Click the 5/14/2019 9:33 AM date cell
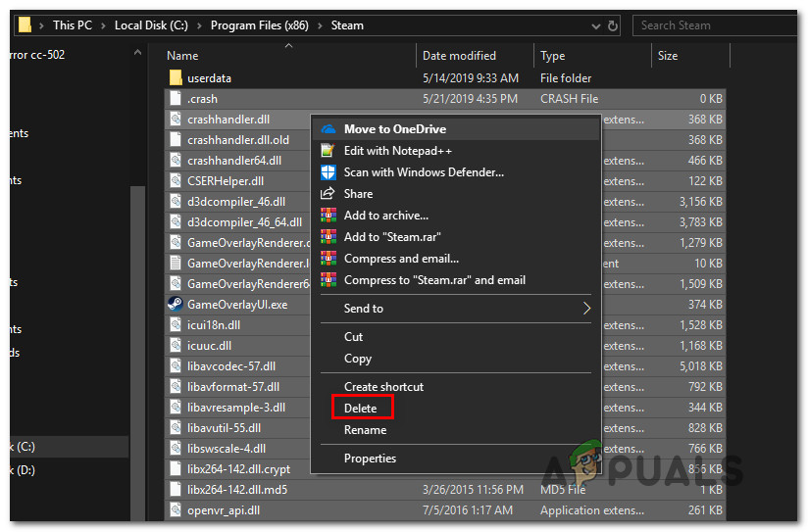Image resolution: width=808 pixels, height=532 pixels. [x=471, y=77]
